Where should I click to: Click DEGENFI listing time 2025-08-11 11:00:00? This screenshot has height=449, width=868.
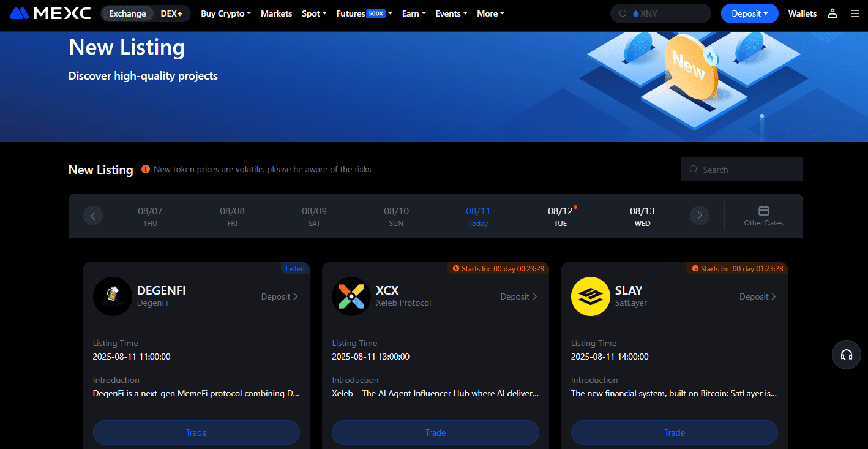[132, 357]
